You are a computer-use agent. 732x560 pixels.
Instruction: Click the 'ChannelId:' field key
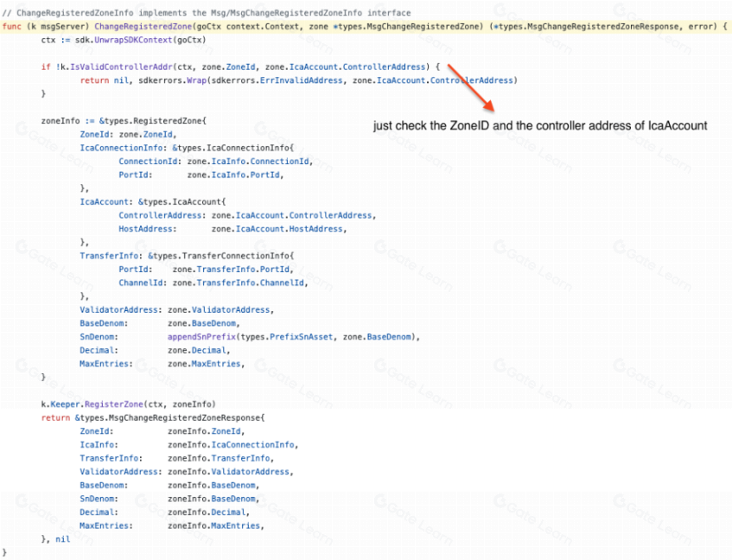(x=143, y=283)
